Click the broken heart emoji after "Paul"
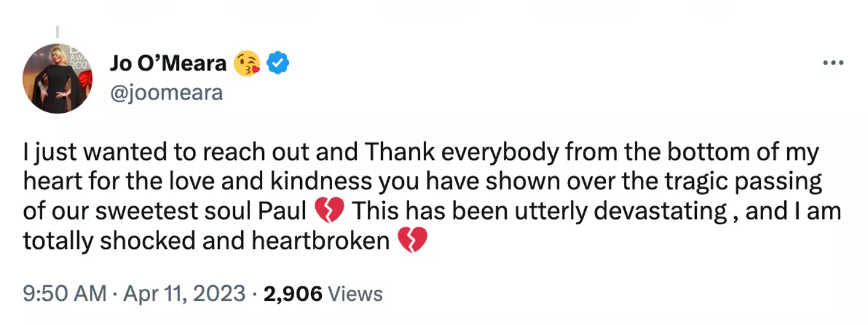This screenshot has height=325, width=868. pyautogui.click(x=329, y=212)
